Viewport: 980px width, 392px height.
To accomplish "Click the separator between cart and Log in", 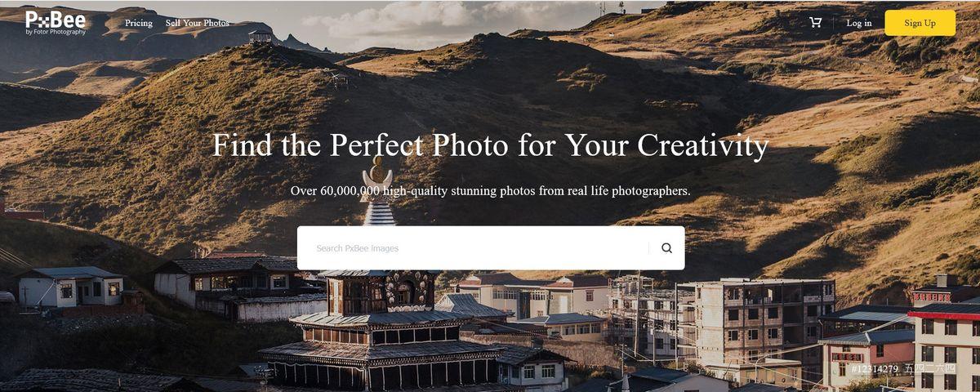I will 834,23.
